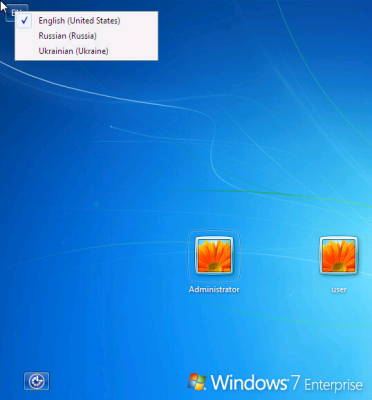The image size is (372, 400).
Task: Click the clock-like symbol inside Ease of Access
Action: [36, 381]
